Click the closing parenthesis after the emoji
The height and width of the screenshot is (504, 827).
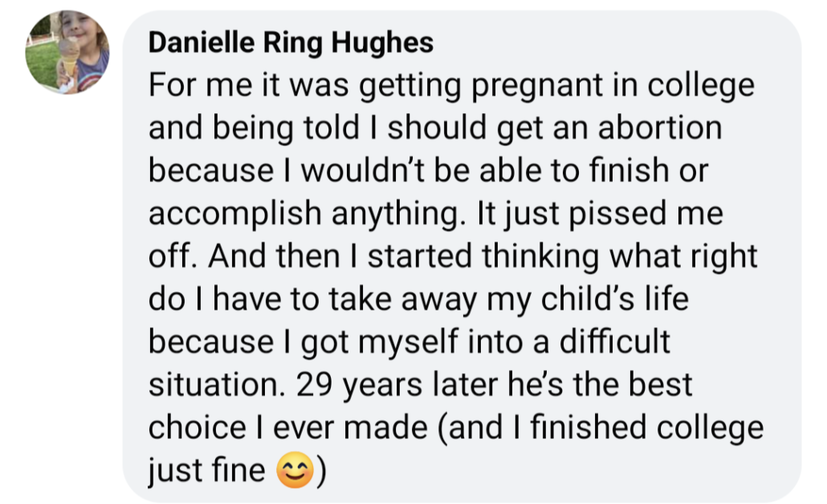click(320, 472)
